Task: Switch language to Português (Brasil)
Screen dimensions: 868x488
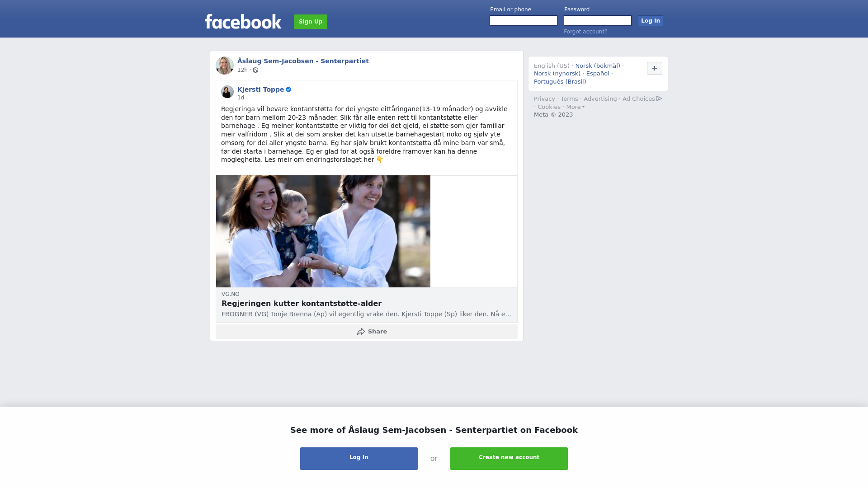Action: (560, 82)
